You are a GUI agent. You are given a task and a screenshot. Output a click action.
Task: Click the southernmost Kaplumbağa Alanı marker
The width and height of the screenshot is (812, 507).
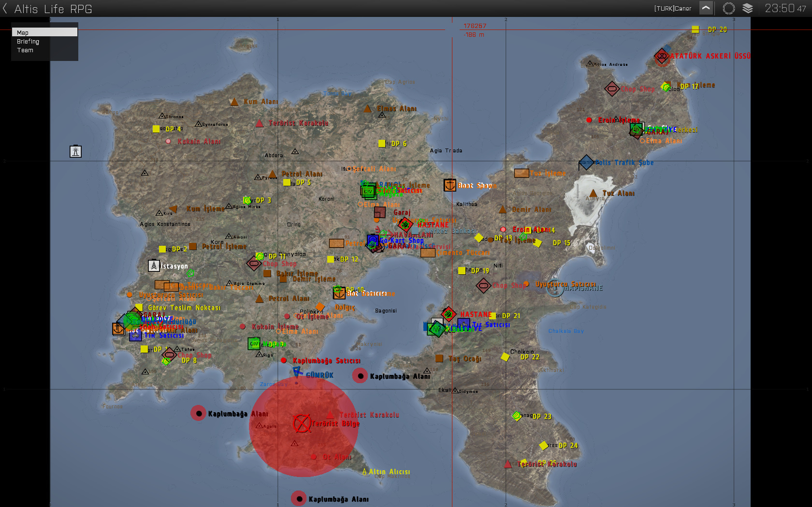[x=299, y=498]
